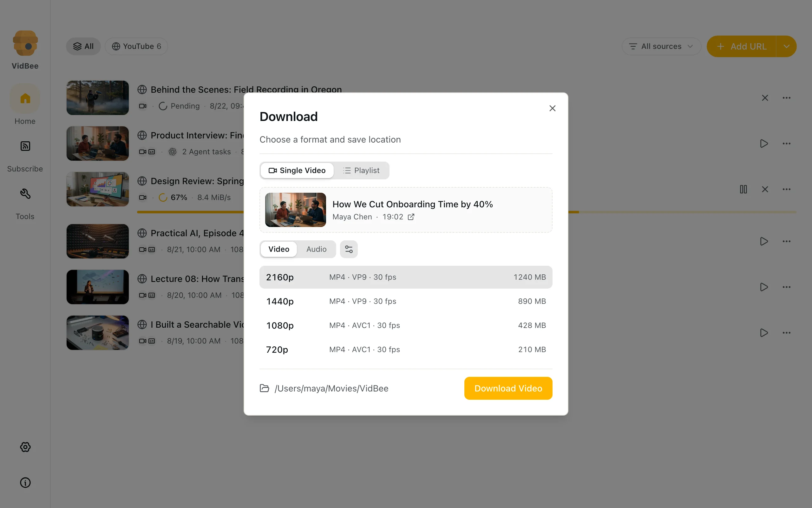Viewport: 812px width, 508px height.
Task: Play the Practical AI episode
Action: click(764, 241)
